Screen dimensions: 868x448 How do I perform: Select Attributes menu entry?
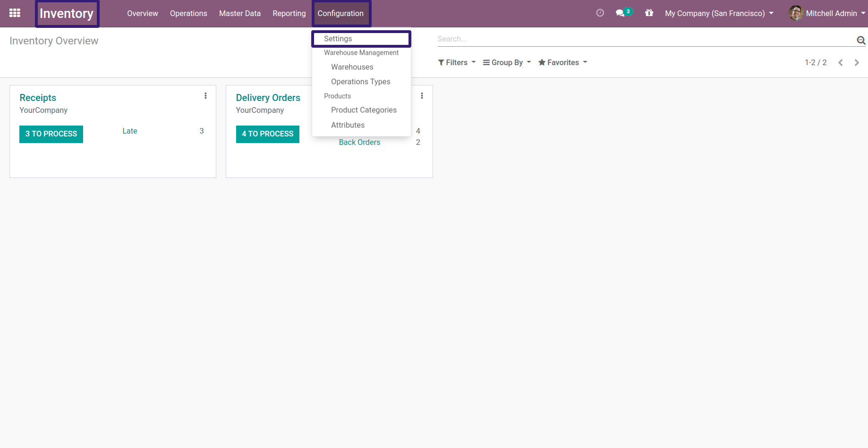coord(348,125)
